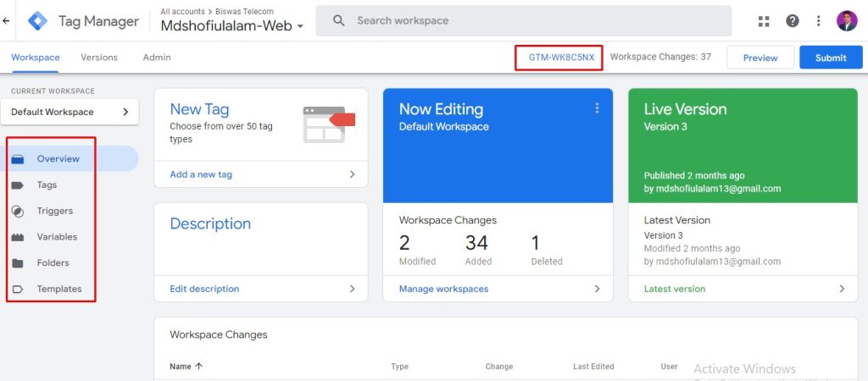The image size is (868, 381).
Task: Sort by the Name column header
Action: coord(186,367)
